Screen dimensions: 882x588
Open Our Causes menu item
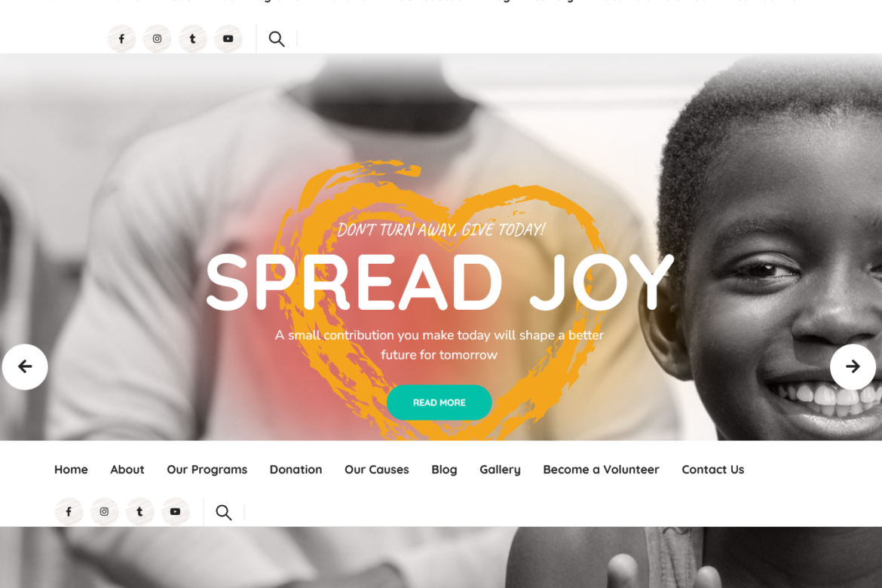(377, 470)
